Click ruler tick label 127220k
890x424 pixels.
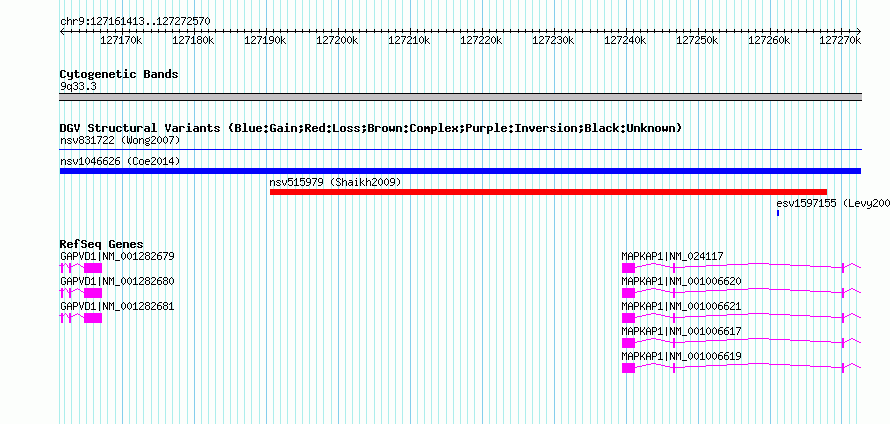pyautogui.click(x=481, y=40)
